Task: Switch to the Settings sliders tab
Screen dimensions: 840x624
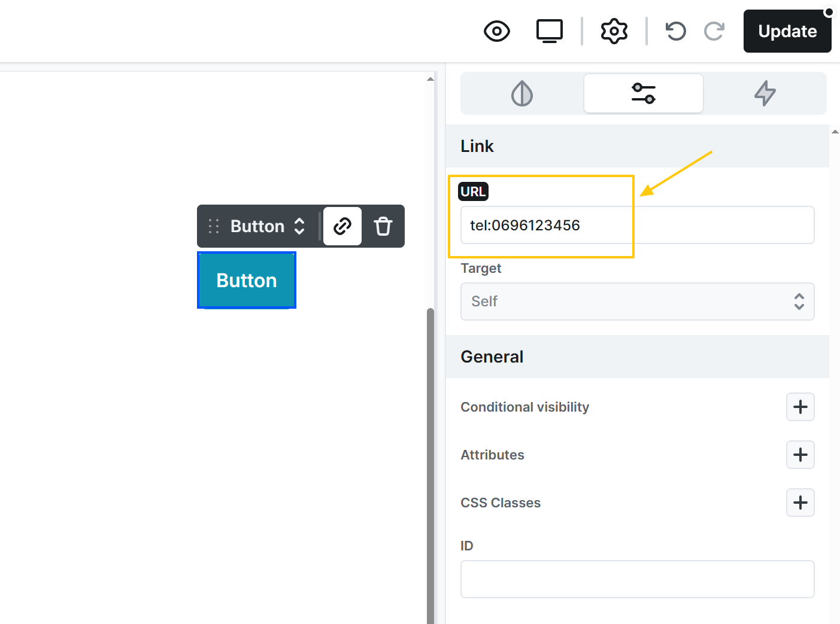Action: pos(643,93)
